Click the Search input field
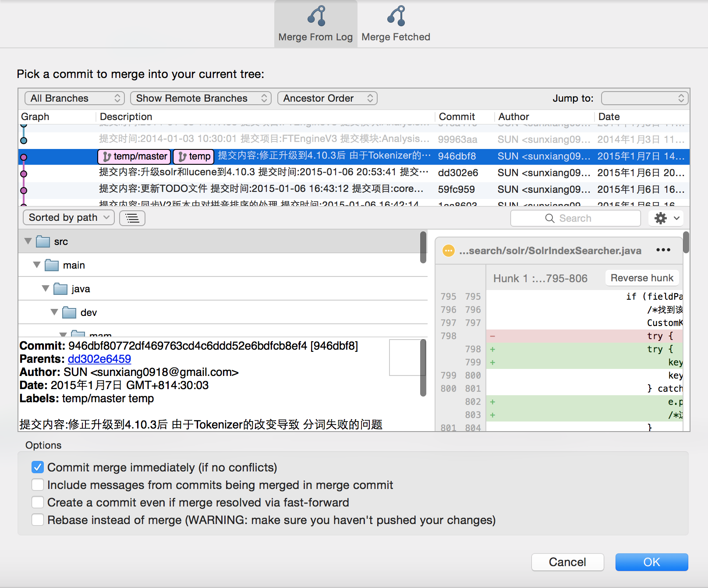Screen dimensions: 708x588 575,218
